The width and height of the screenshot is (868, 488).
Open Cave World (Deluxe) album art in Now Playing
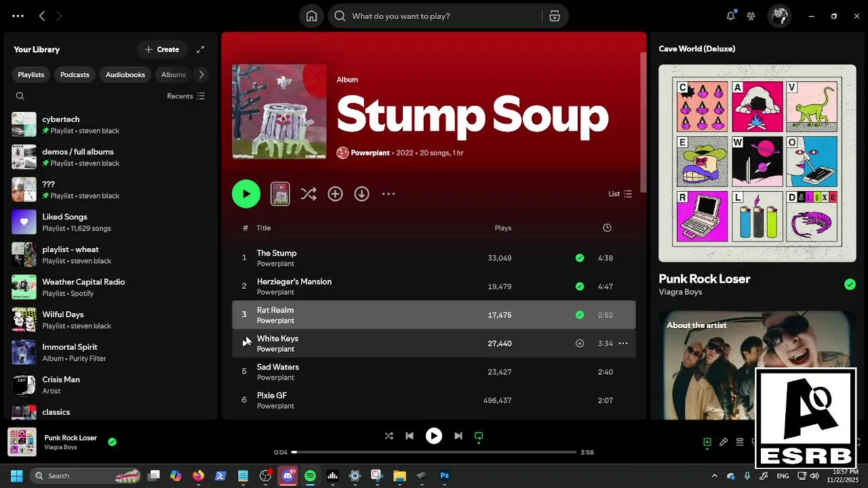coord(757,163)
